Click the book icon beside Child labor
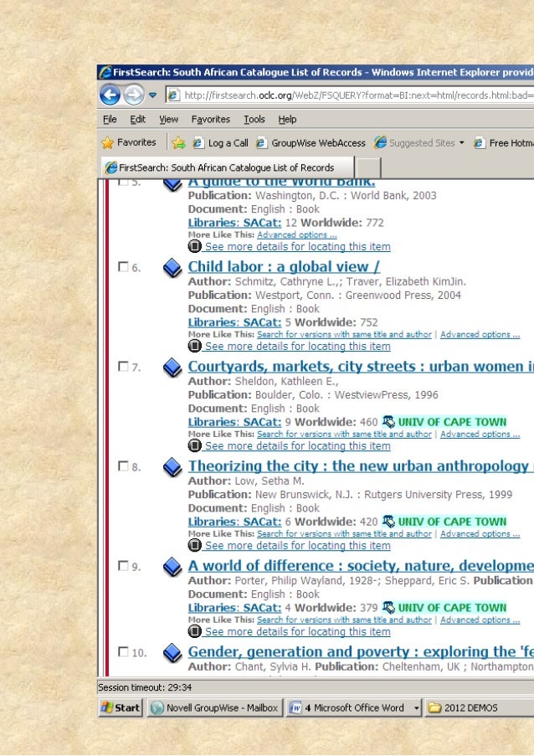The image size is (534, 756). coord(172,268)
